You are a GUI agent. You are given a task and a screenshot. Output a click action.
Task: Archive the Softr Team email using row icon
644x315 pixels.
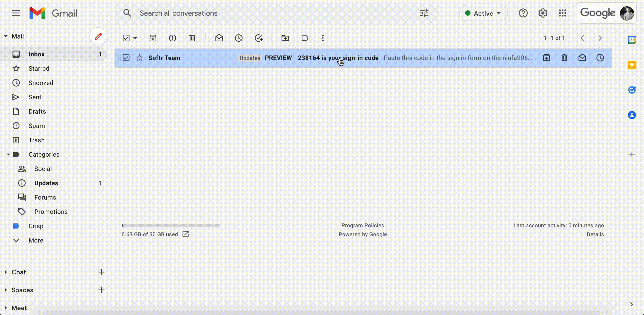click(547, 58)
